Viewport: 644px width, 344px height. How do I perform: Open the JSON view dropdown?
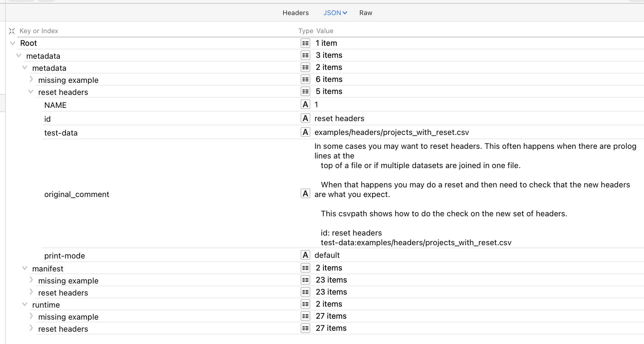click(335, 13)
